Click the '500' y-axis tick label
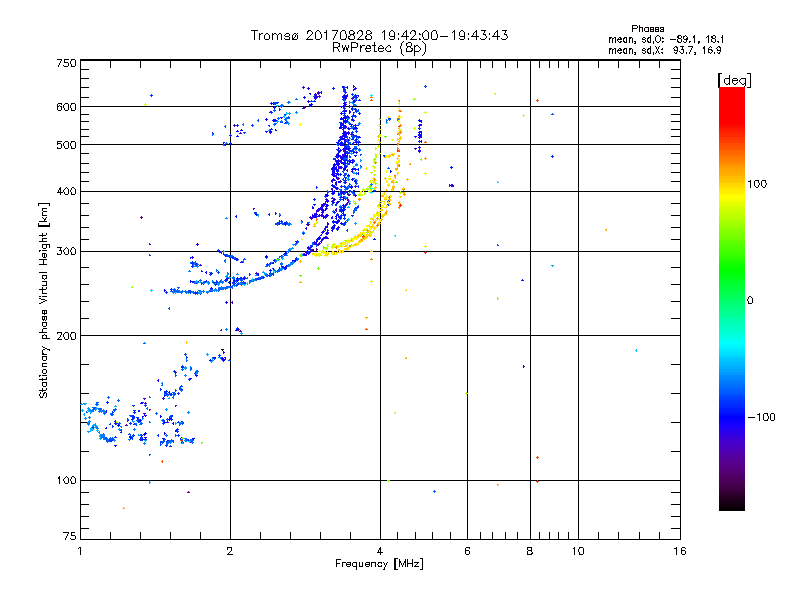 (66, 145)
